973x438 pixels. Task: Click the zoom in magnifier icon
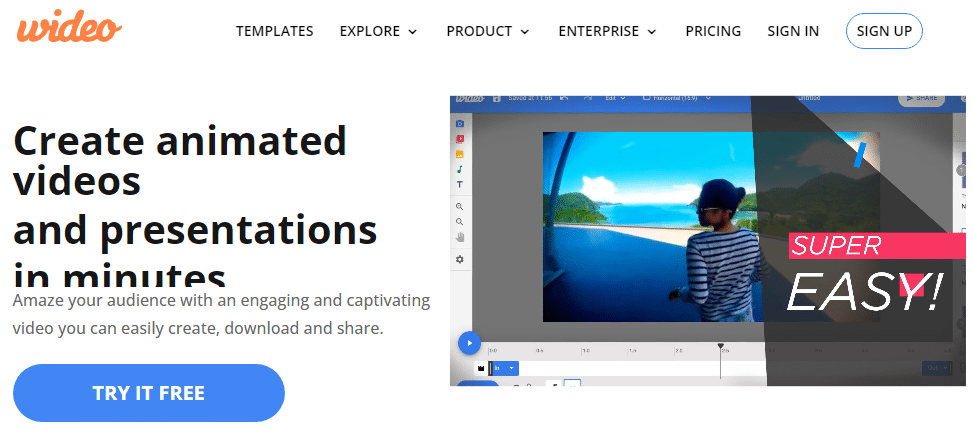[x=460, y=207]
